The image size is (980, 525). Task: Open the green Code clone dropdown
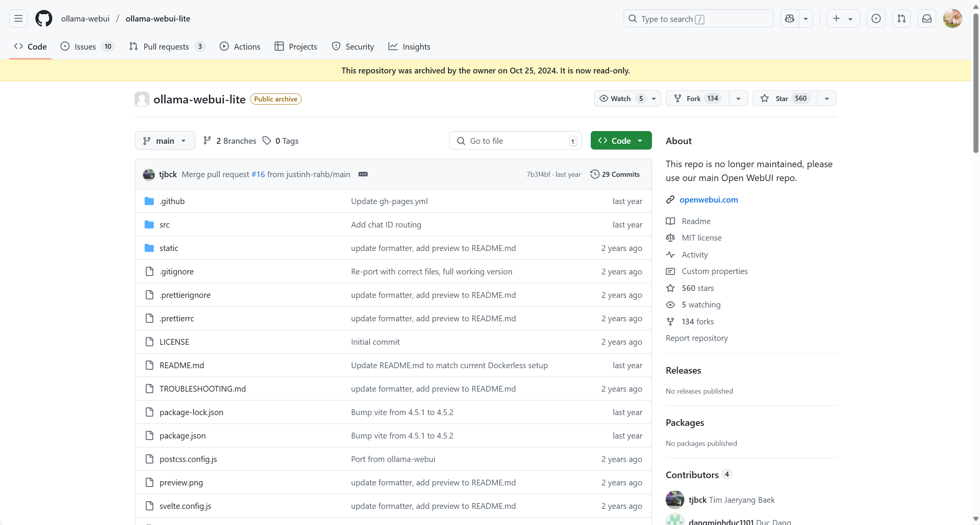click(621, 141)
